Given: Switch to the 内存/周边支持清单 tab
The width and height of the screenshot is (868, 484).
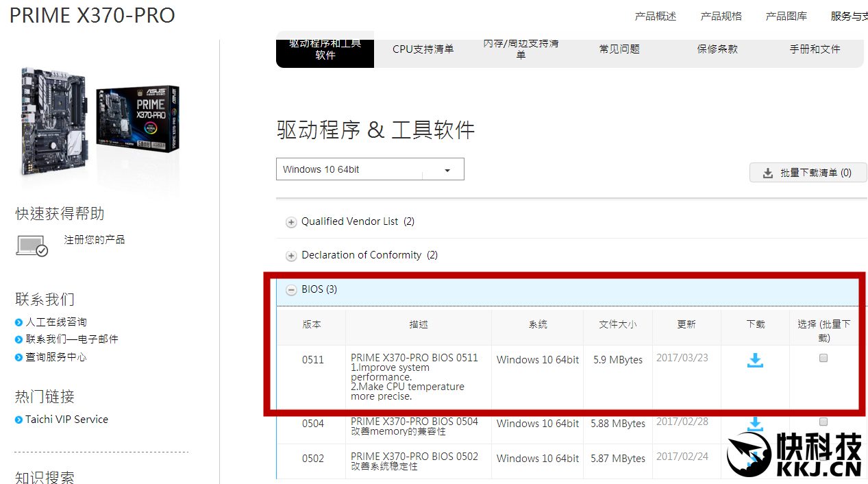Looking at the screenshot, I should pyautogui.click(x=521, y=49).
